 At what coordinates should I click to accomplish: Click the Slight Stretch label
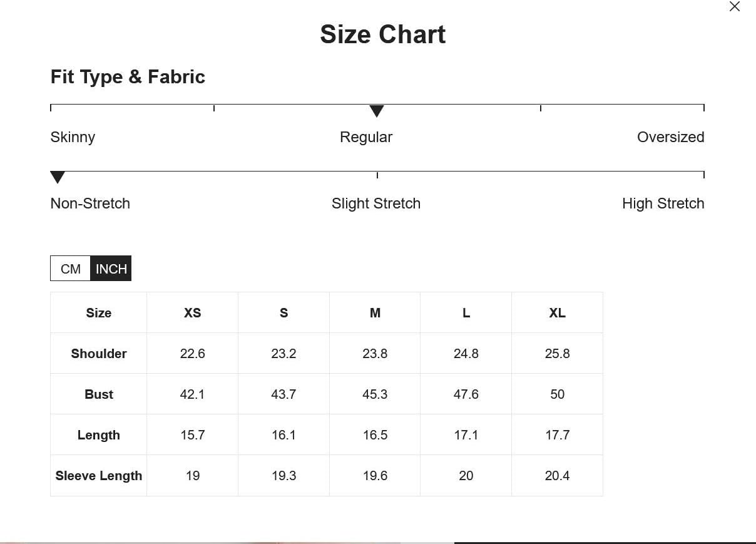(x=376, y=203)
